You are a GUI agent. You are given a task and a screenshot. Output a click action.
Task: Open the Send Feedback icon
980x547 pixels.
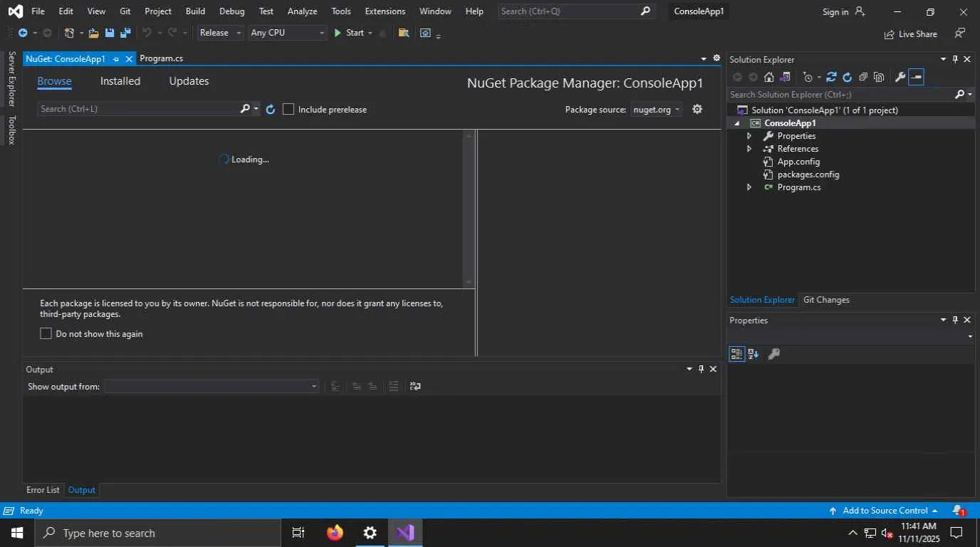tap(960, 33)
